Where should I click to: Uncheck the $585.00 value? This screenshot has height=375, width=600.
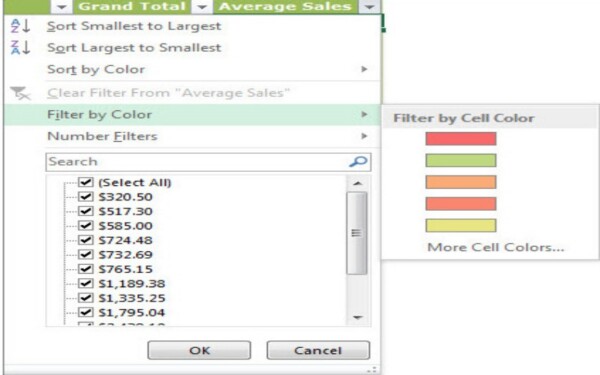[x=85, y=226]
